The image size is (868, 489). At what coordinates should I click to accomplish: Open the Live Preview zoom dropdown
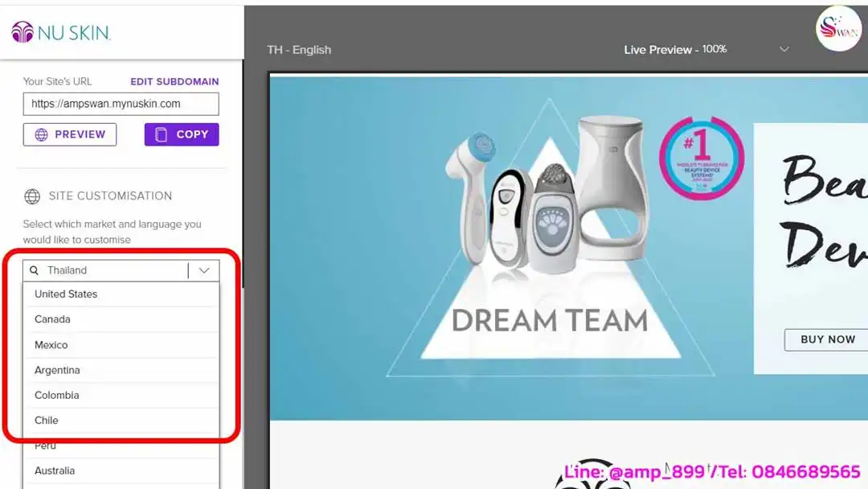tap(784, 50)
